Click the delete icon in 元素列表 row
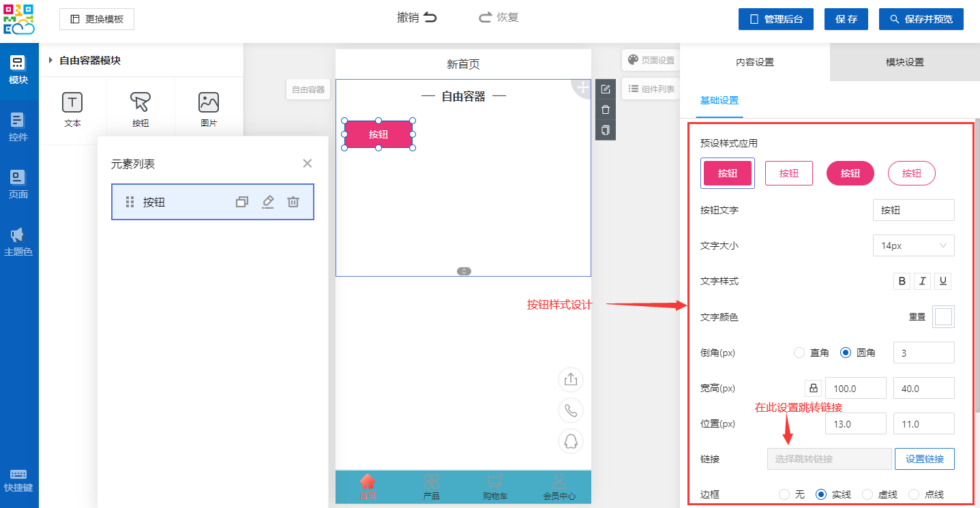This screenshot has width=980, height=508. pos(293,202)
